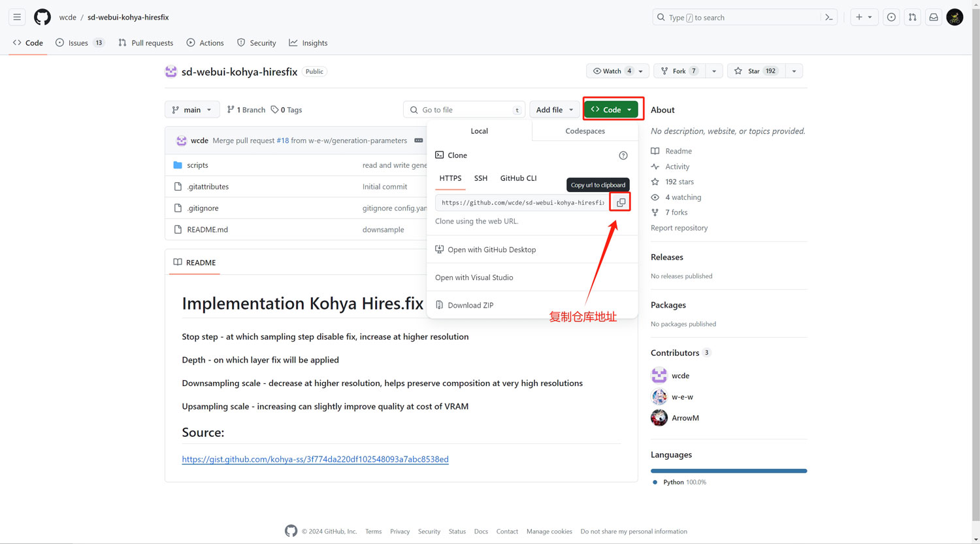
Task: Open notifications inbox icon
Action: 934,18
